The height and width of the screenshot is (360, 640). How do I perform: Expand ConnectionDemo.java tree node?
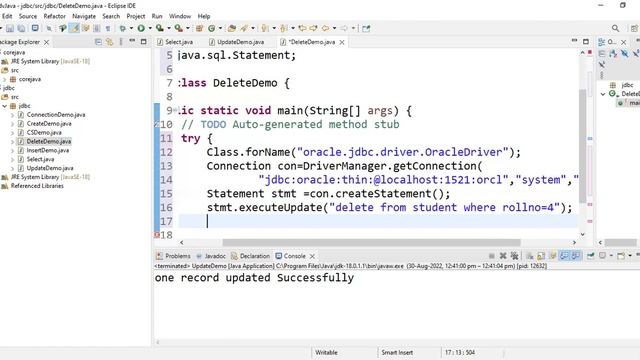[x=12, y=115]
